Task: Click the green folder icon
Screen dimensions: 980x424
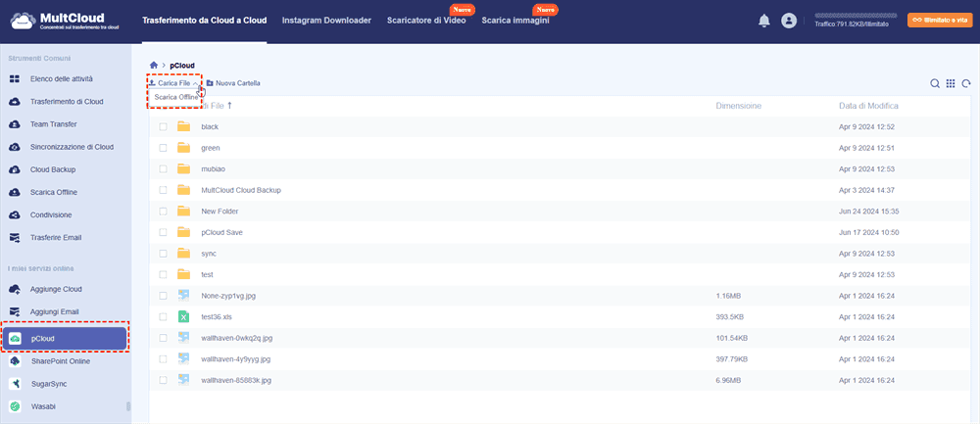Action: click(183, 148)
